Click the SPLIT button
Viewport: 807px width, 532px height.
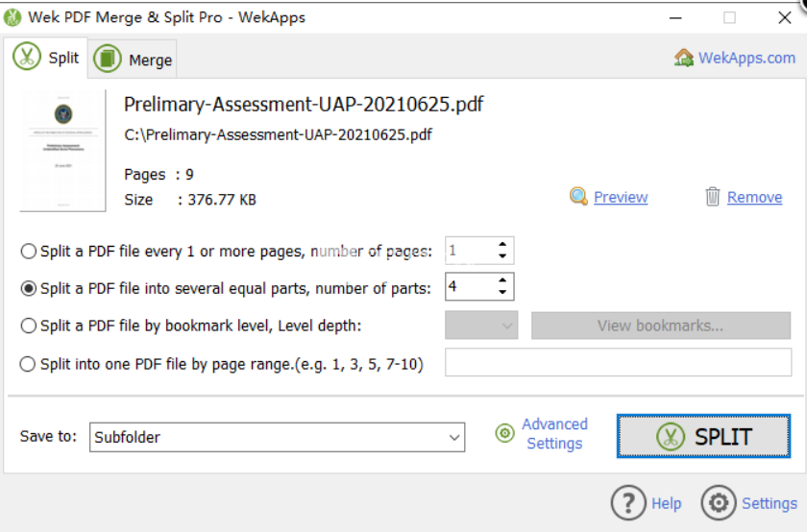pos(703,436)
